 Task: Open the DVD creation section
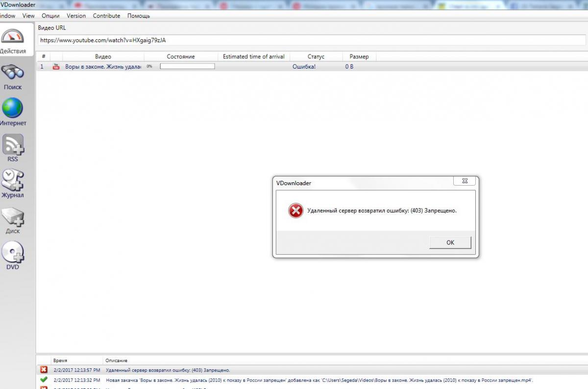pos(13,256)
